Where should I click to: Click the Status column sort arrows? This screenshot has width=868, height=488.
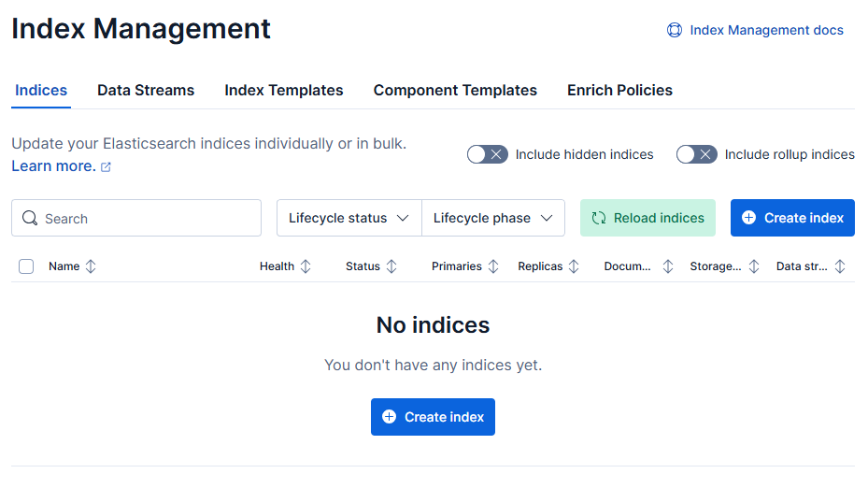(391, 266)
